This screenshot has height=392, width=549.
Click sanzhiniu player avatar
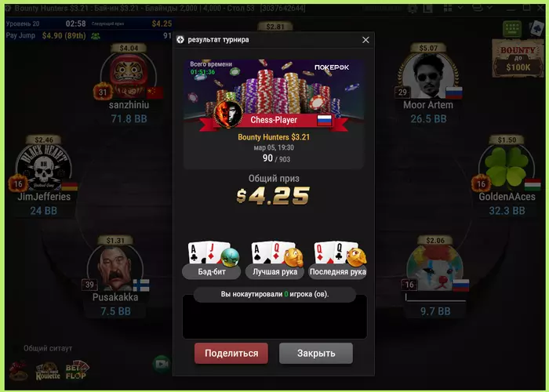tap(129, 75)
